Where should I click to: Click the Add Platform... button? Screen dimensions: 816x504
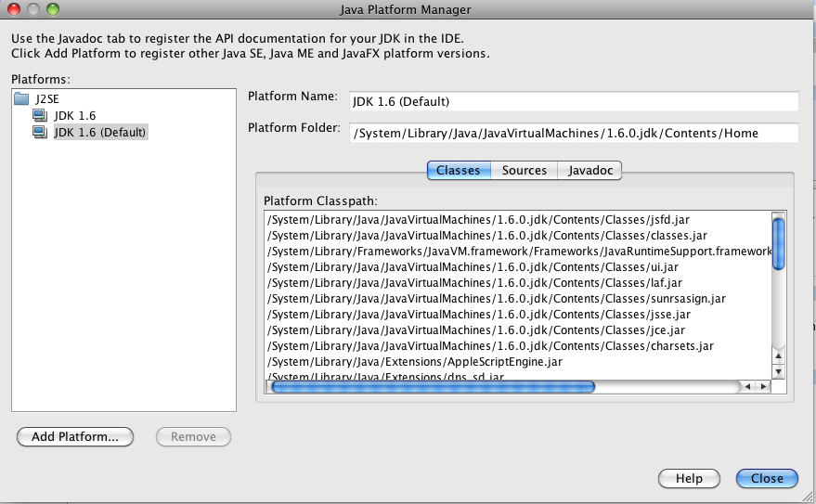[x=75, y=436]
